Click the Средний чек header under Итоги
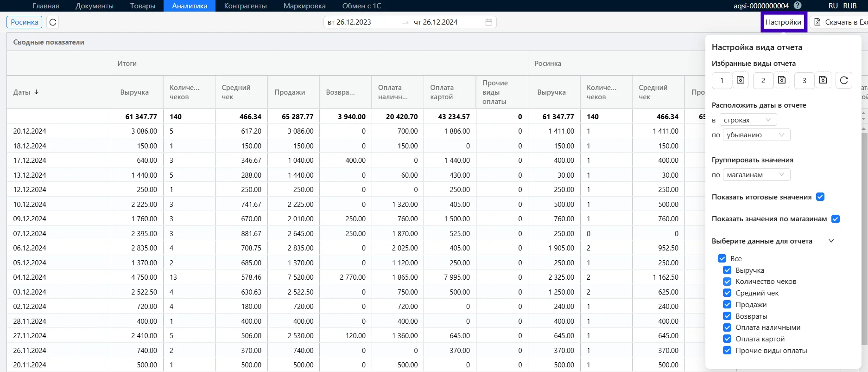This screenshot has height=372, width=868. (241, 92)
